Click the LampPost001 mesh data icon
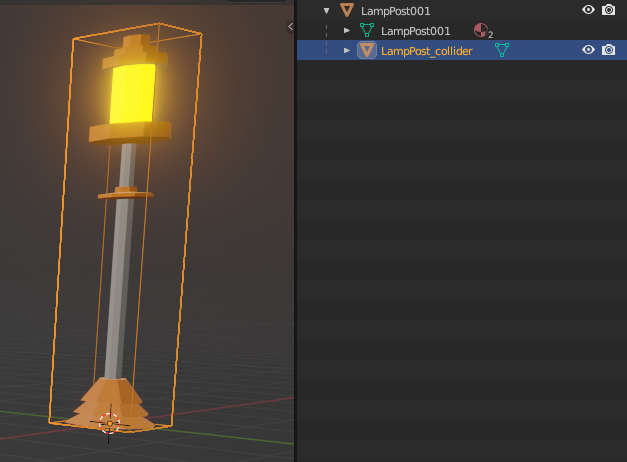The height and width of the screenshot is (462, 627). click(367, 31)
